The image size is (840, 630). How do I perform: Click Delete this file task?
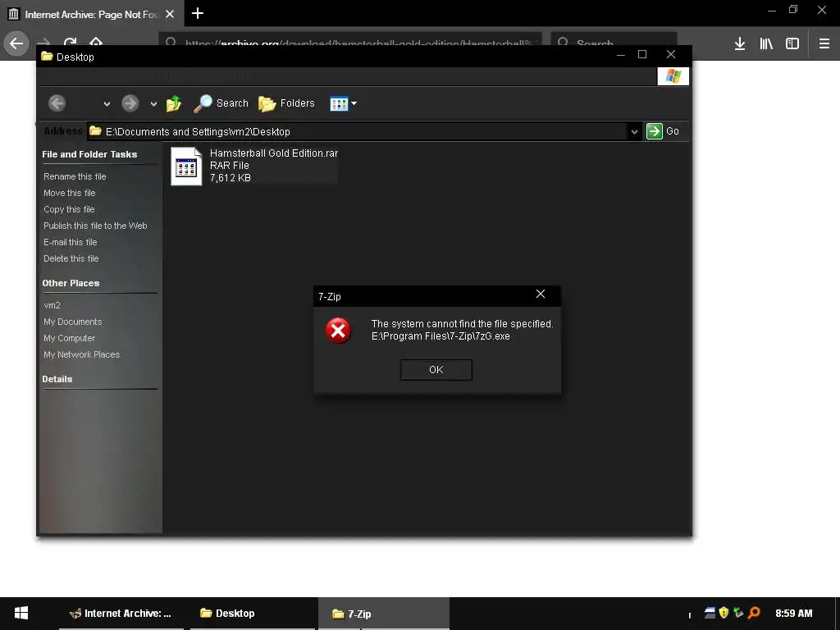pyautogui.click(x=71, y=258)
